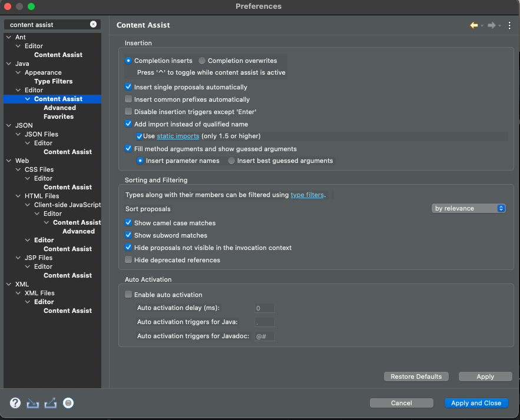Screen dimensions: 520x420
Task: Toggle Fill method arguments checkbox
Action: [128, 148]
